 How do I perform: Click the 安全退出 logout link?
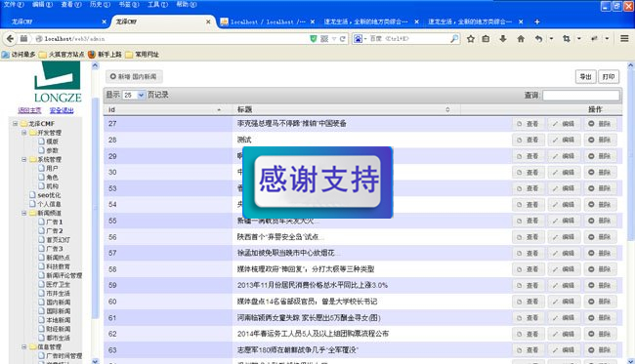[62, 110]
